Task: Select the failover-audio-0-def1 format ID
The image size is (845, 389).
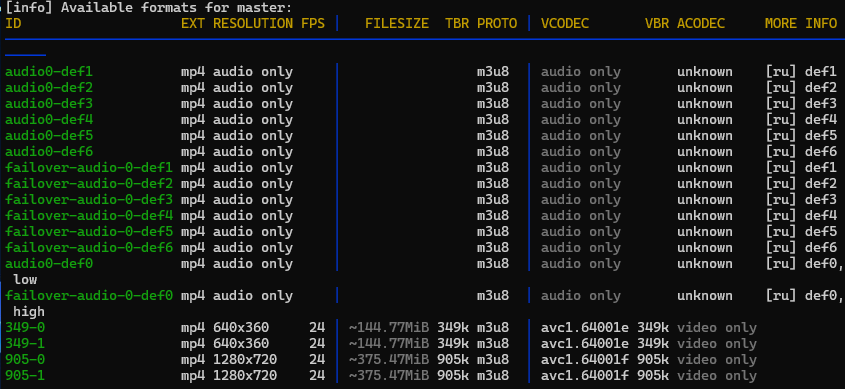Action: point(89,168)
